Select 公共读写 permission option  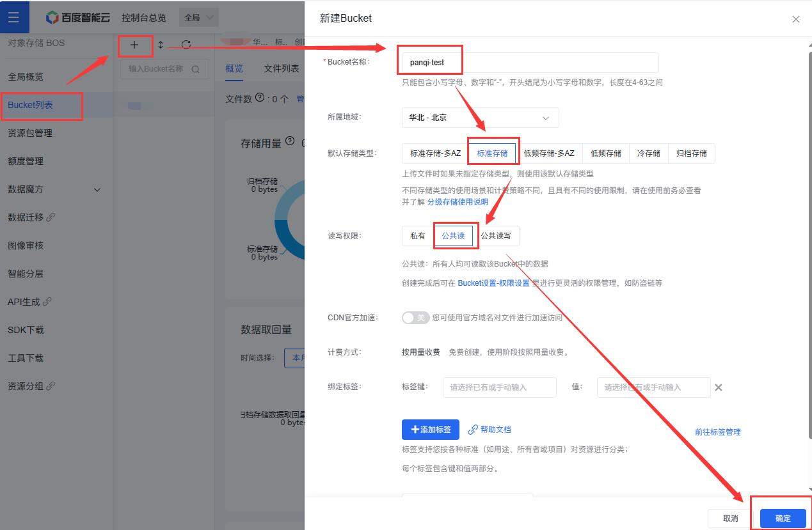496,236
